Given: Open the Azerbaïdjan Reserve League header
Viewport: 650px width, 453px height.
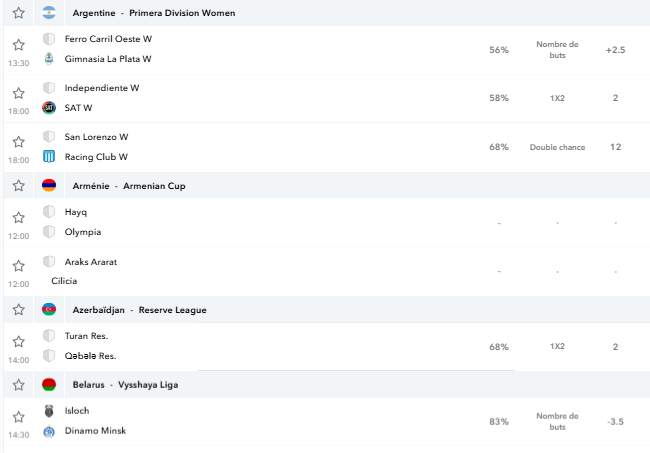Looking at the screenshot, I should click(x=139, y=310).
